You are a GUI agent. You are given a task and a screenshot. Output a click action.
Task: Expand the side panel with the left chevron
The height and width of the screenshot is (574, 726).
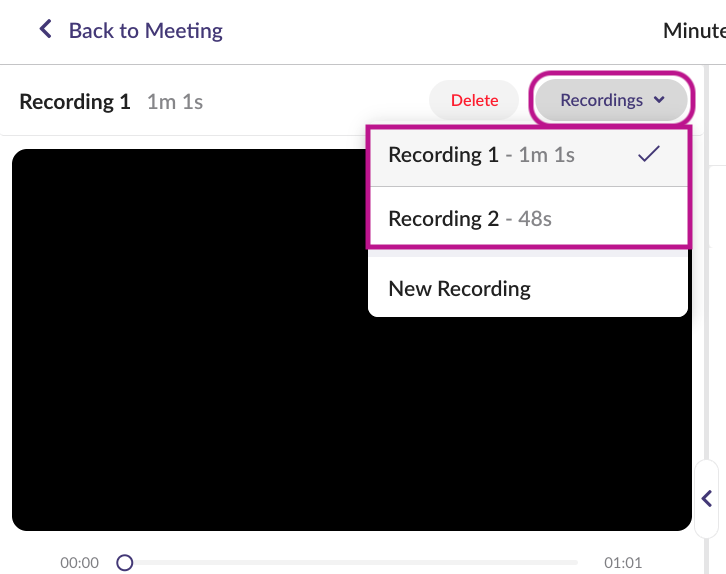[707, 498]
